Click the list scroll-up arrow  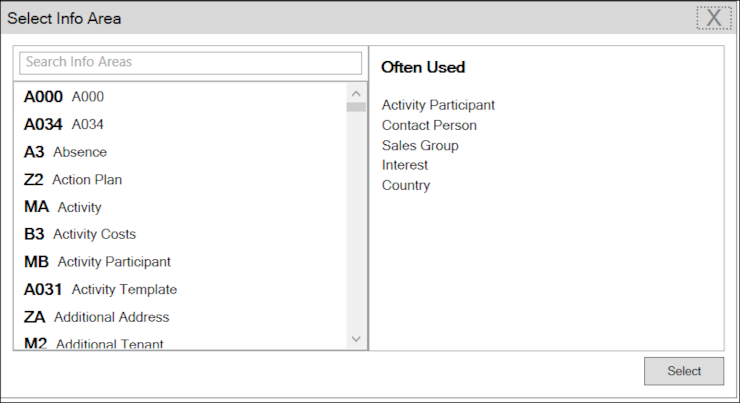pos(356,93)
